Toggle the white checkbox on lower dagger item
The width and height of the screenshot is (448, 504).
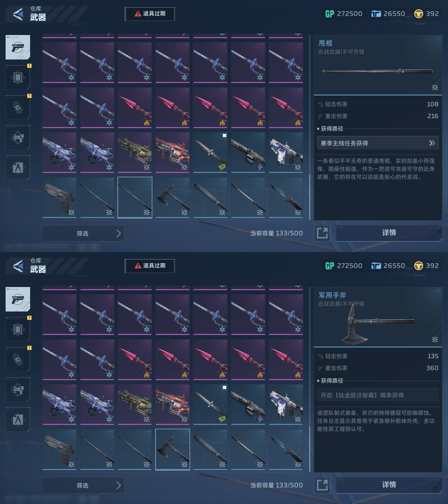pyautogui.click(x=224, y=387)
